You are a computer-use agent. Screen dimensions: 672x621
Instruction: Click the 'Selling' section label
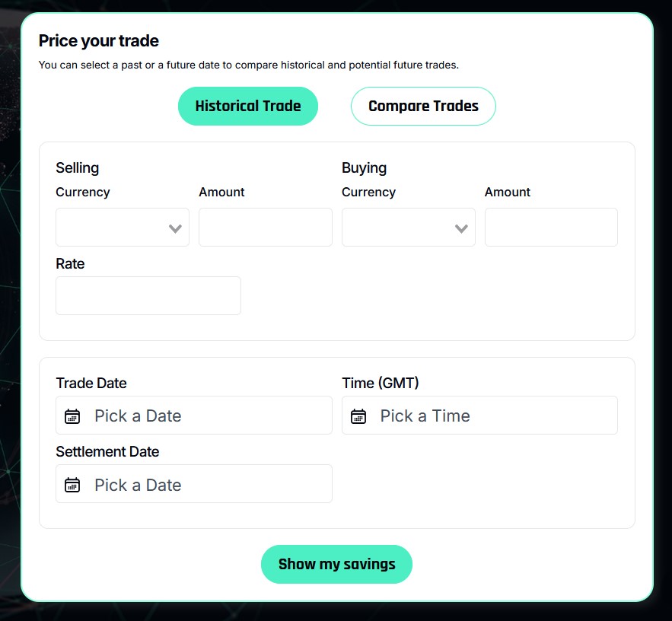click(78, 167)
